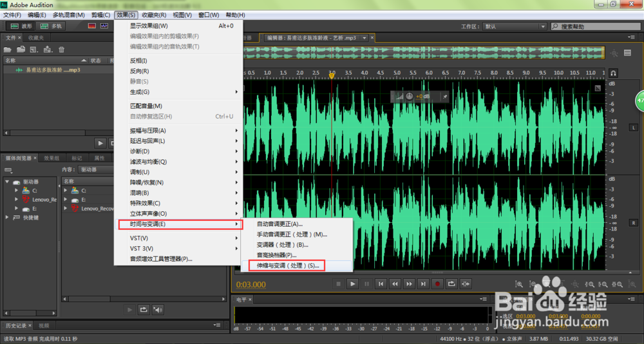Click the Rewind transport button
The height and width of the screenshot is (344, 644).
(395, 283)
